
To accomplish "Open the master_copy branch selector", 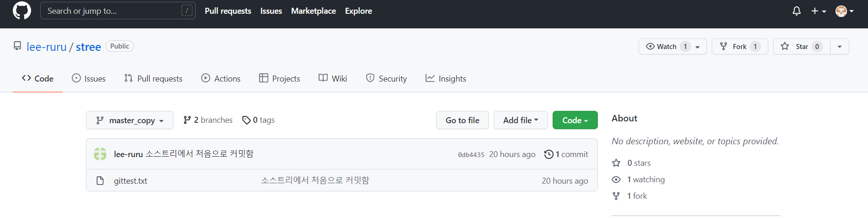I will click(x=130, y=120).
